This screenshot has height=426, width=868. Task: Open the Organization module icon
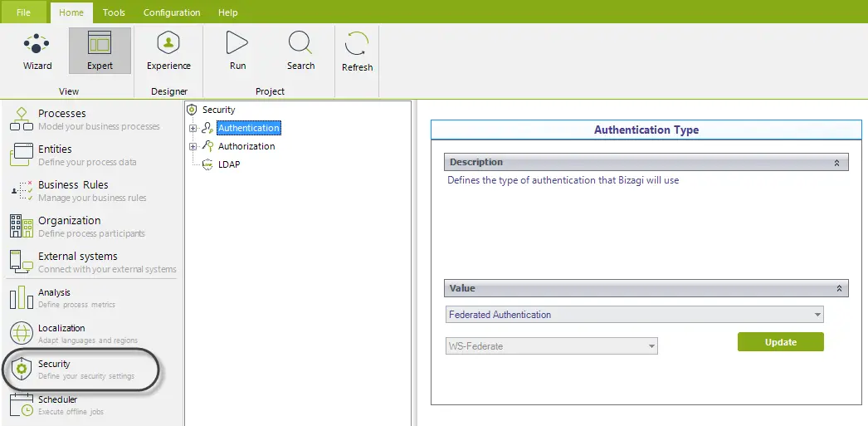(22, 226)
